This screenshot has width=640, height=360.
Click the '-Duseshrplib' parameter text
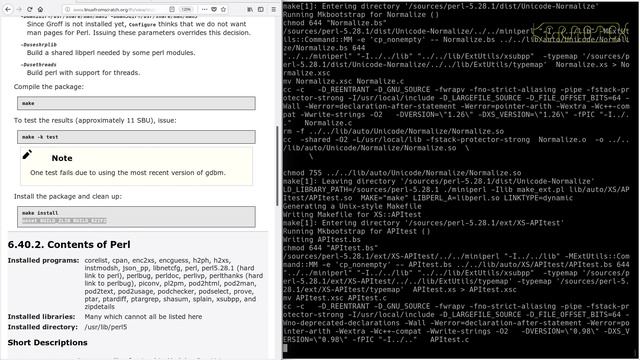(39, 44)
